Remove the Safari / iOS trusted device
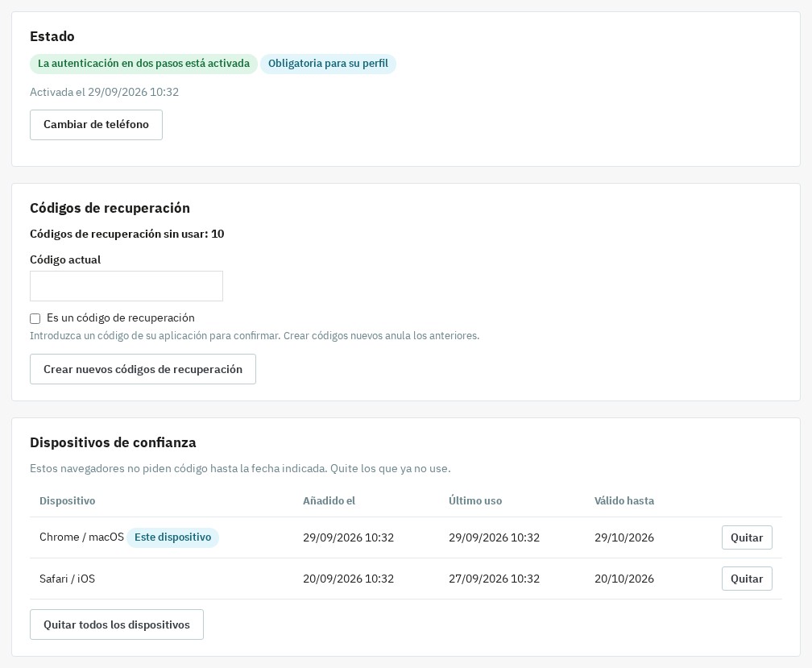 747,579
